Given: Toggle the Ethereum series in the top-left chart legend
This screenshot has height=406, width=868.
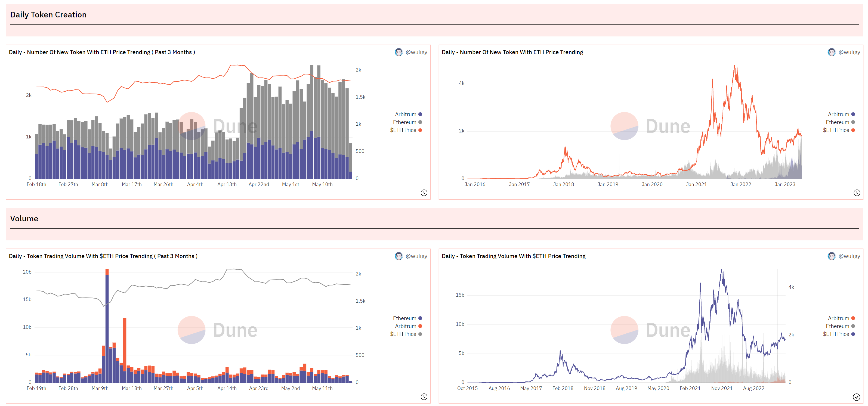Looking at the screenshot, I should 407,122.
